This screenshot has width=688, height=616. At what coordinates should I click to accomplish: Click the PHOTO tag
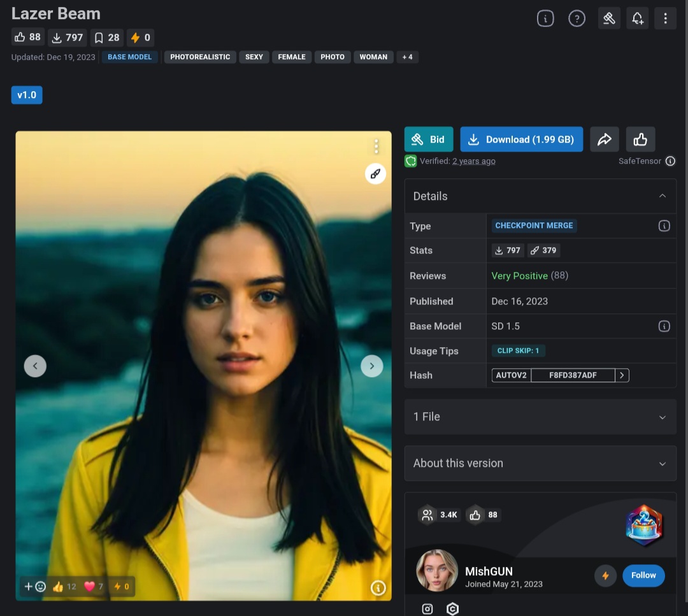[333, 57]
